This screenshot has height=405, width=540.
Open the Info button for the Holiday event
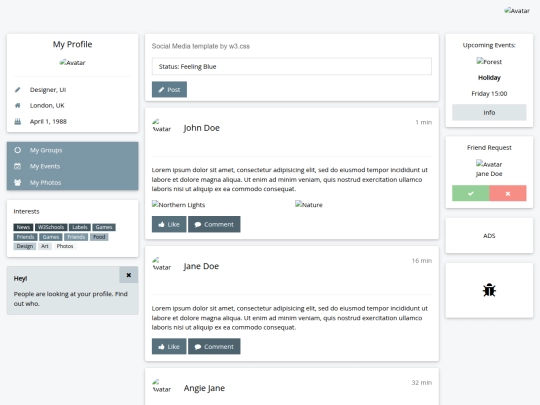click(489, 113)
